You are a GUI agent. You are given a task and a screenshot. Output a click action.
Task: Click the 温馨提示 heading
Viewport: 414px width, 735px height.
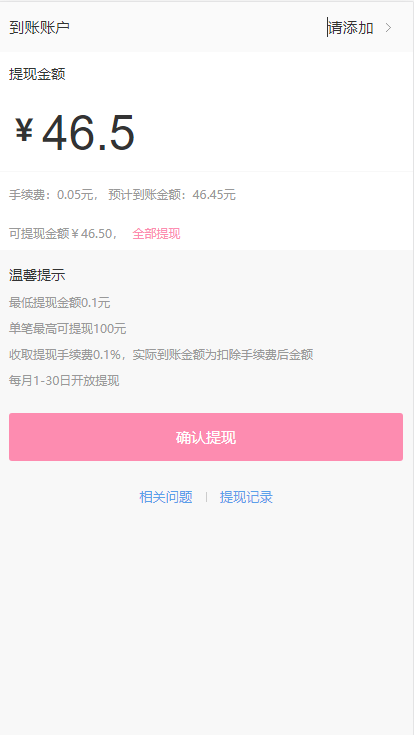point(37,275)
